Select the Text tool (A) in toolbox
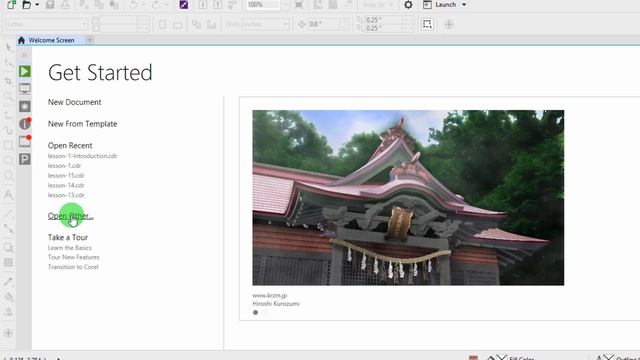 click(x=8, y=195)
